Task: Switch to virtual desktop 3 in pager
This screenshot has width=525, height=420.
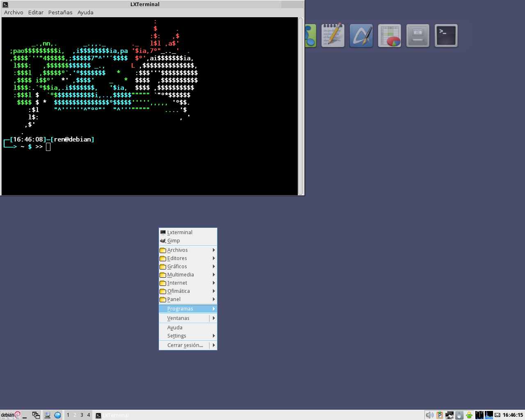Action: (x=82, y=415)
